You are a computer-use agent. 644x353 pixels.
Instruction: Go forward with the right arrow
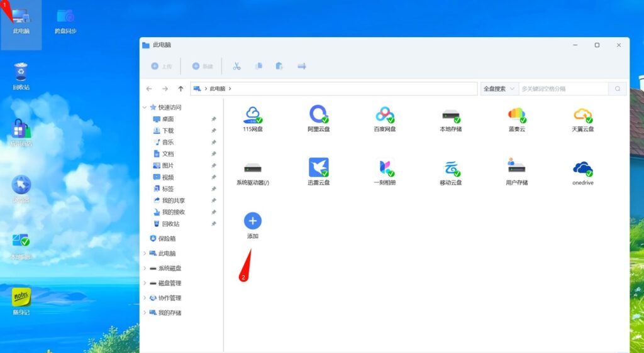coord(165,89)
